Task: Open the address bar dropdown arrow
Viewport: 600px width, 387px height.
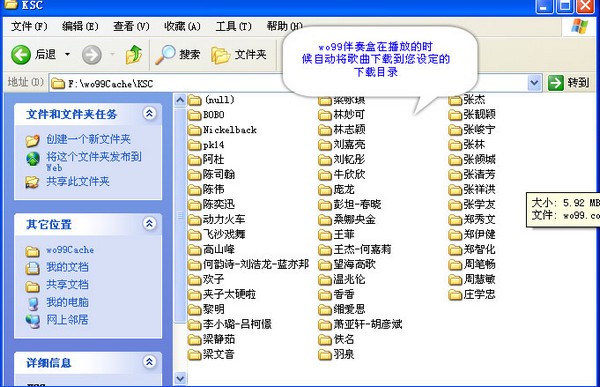Action: [x=535, y=83]
